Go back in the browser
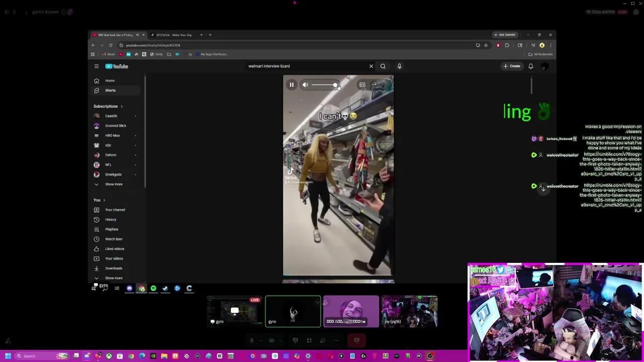Viewport: 644px width, 362px height. pos(93,45)
